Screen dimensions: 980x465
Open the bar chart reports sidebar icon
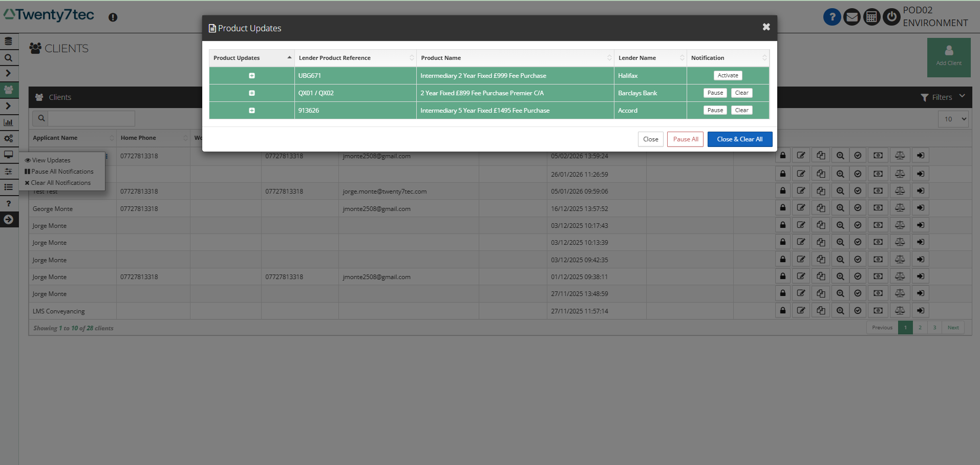coord(9,122)
